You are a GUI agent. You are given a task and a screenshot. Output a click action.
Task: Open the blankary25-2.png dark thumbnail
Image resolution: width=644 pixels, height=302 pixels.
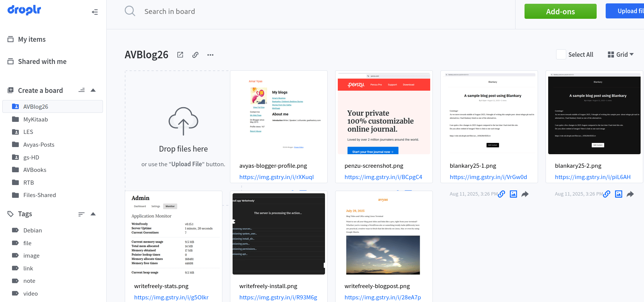(594, 114)
